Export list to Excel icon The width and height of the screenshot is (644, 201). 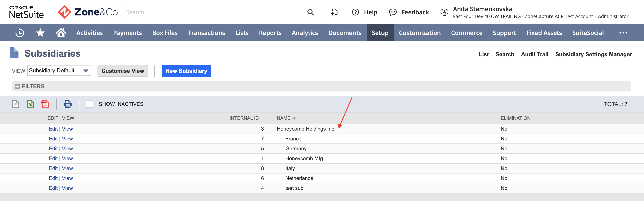pyautogui.click(x=30, y=104)
